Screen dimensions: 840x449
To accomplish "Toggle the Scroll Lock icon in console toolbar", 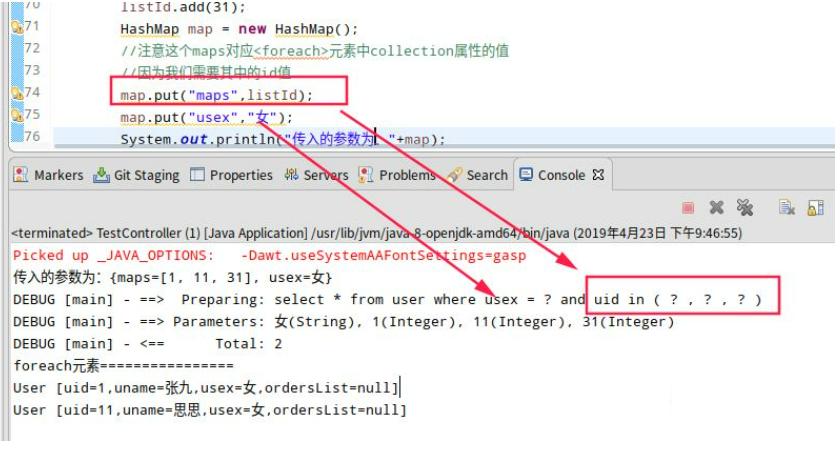I will point(815,207).
